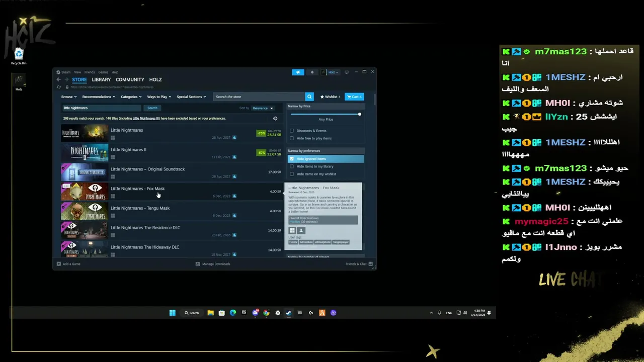The height and width of the screenshot is (362, 644).
Task: Click the Steam icon in the taskbar
Action: coord(288,313)
